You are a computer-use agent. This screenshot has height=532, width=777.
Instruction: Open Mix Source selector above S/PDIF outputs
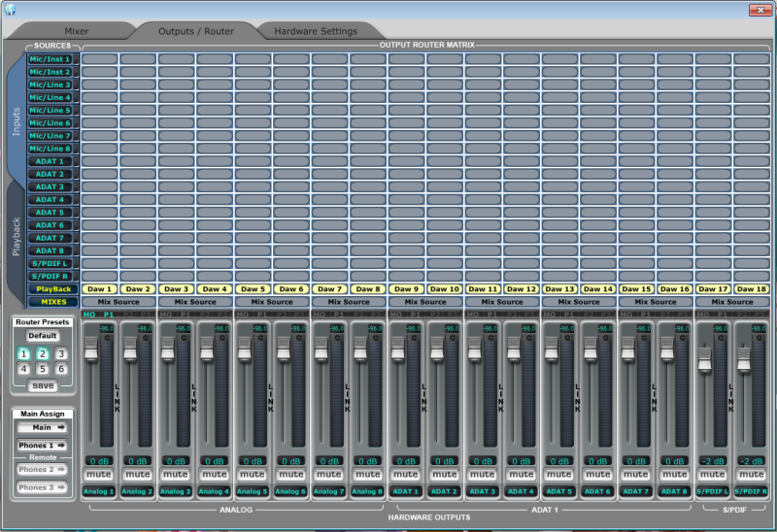733,302
